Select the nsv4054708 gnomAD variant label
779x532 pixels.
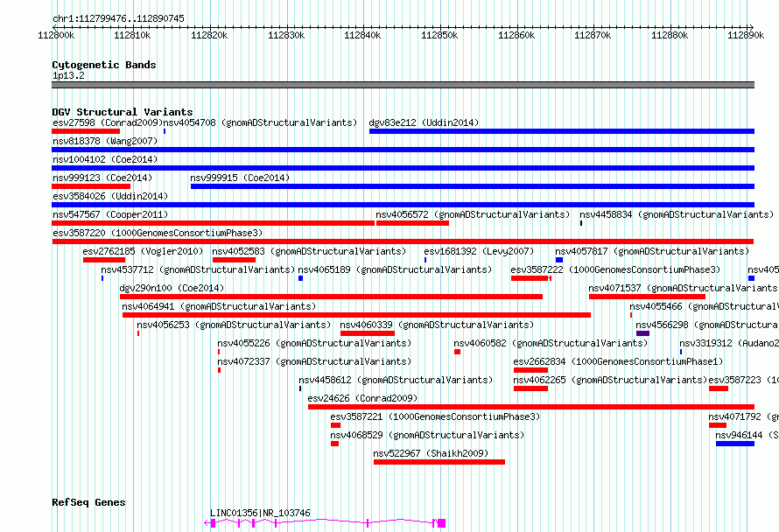tap(260, 122)
